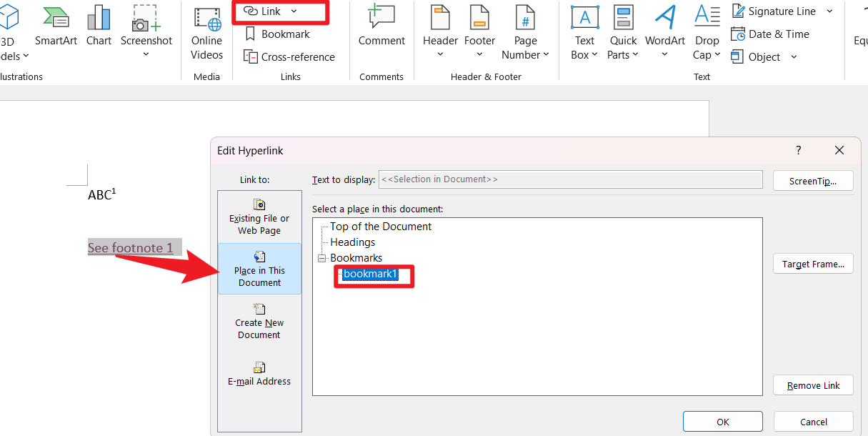Open the Header dropdown
868x436 pixels.
[x=440, y=33]
